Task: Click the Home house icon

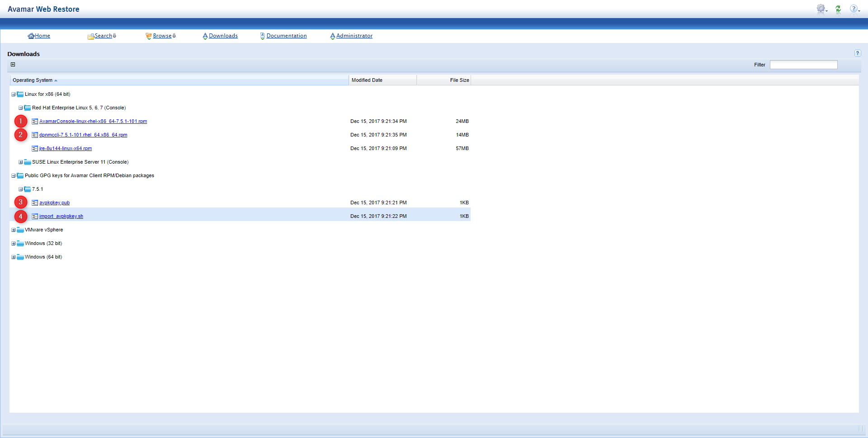Action: coord(31,36)
